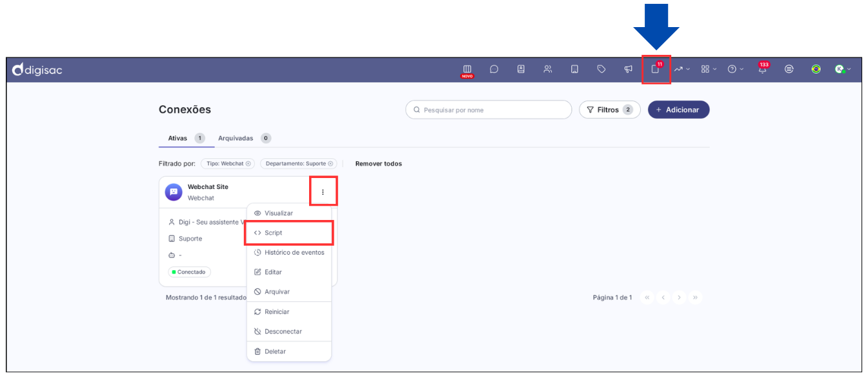This screenshot has height=378, width=868.
Task: Open connections icon with 11 badge
Action: point(656,69)
